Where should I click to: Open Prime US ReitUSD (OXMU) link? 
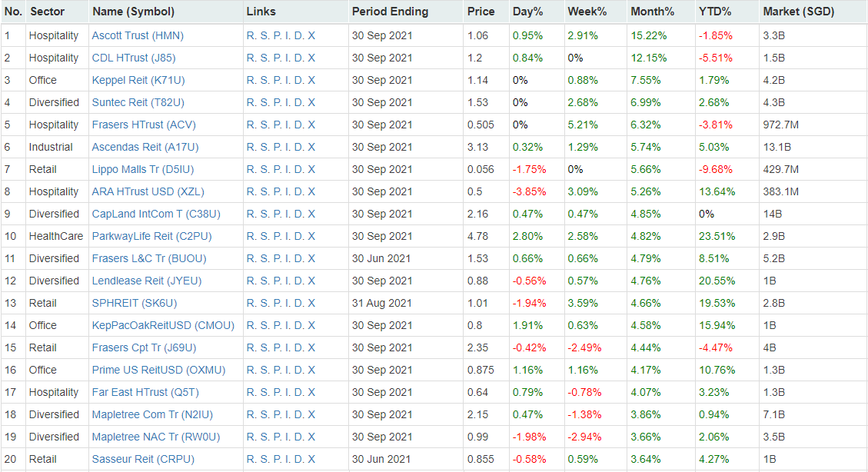pos(159,370)
